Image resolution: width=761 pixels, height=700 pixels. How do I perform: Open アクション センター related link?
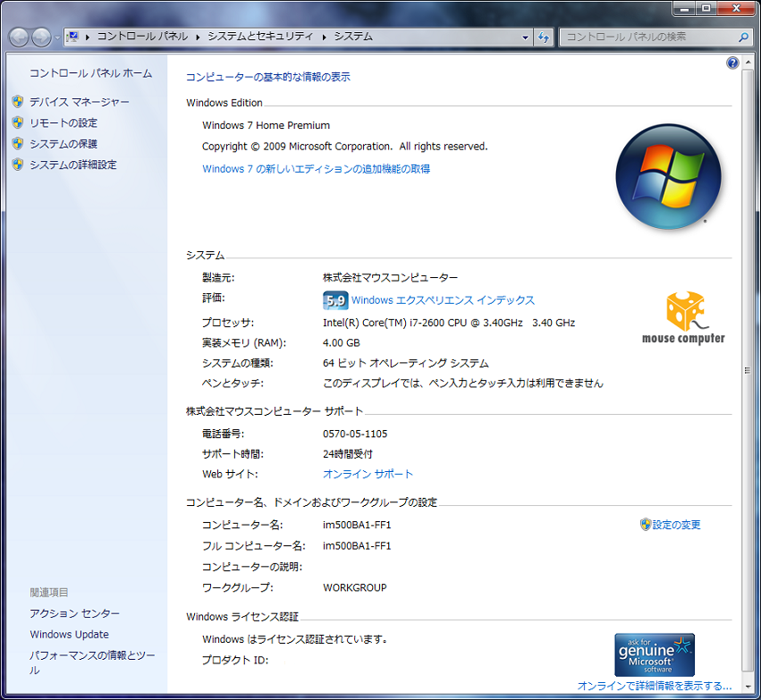74,613
